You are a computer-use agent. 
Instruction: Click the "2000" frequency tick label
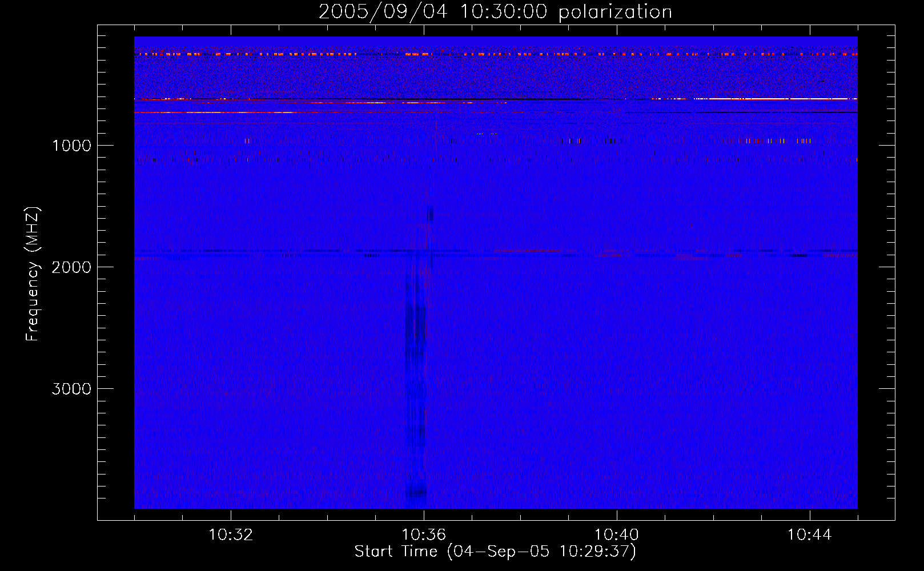point(71,267)
